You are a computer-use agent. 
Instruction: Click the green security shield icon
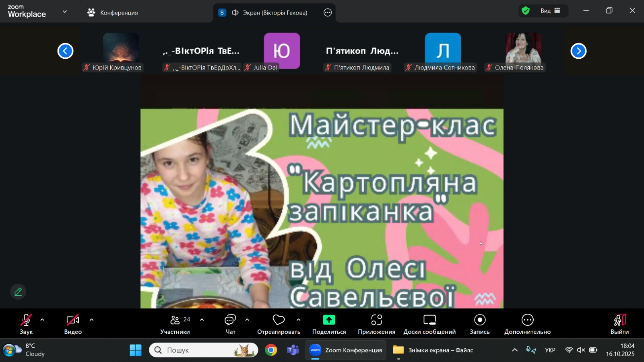point(526,11)
